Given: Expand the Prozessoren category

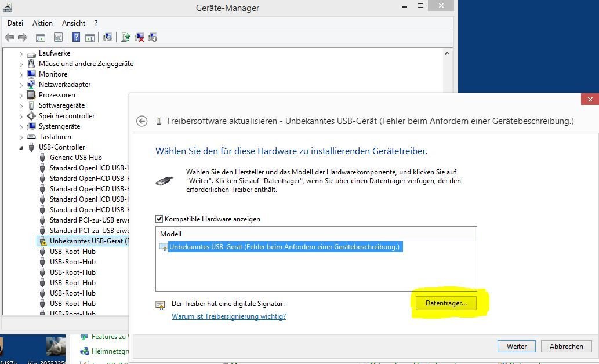Looking at the screenshot, I should [21, 95].
